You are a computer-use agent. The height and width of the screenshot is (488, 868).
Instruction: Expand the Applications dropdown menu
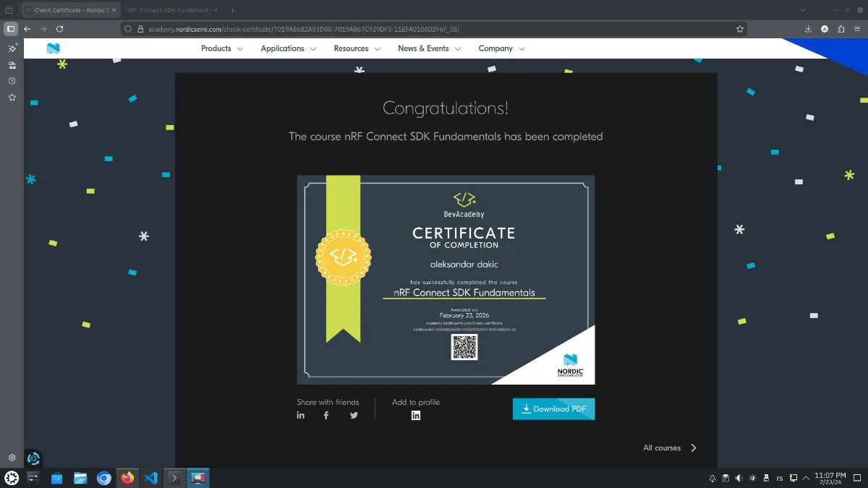tap(288, 48)
